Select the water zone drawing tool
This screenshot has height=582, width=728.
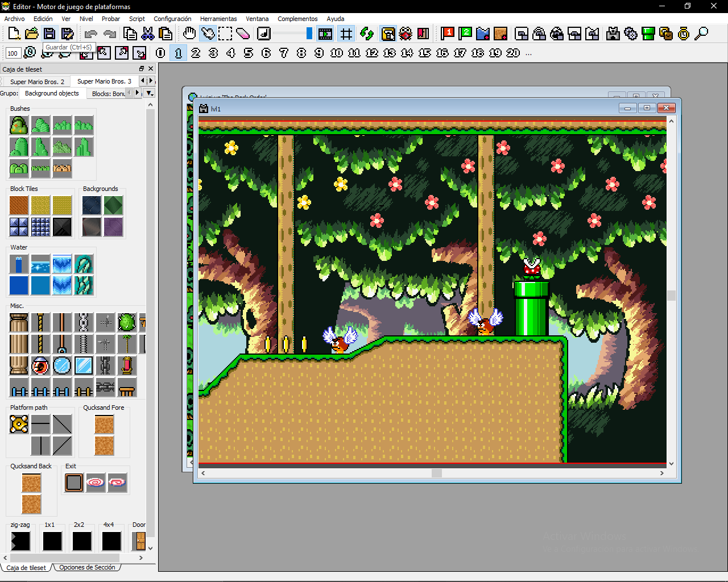pyautogui.click(x=483, y=34)
